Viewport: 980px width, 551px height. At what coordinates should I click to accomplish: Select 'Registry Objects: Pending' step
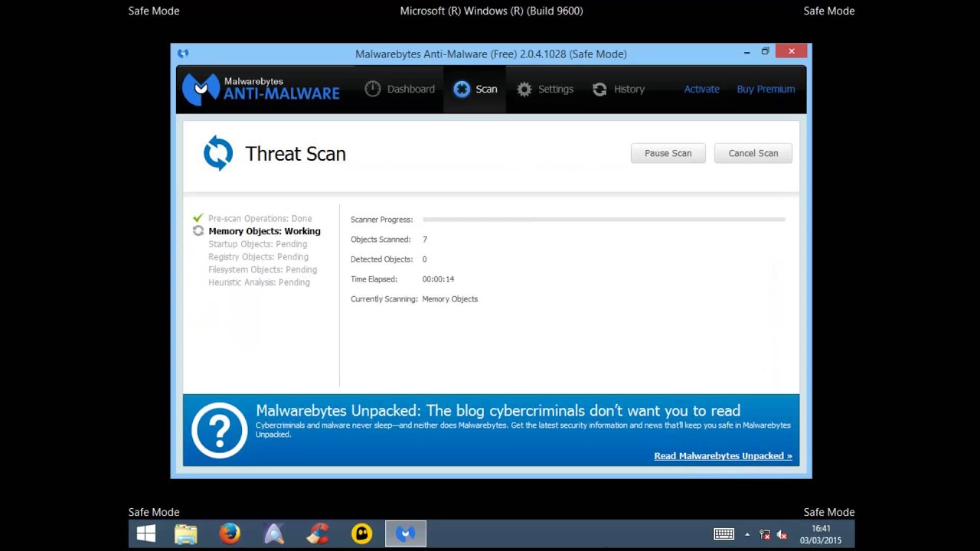coord(258,257)
